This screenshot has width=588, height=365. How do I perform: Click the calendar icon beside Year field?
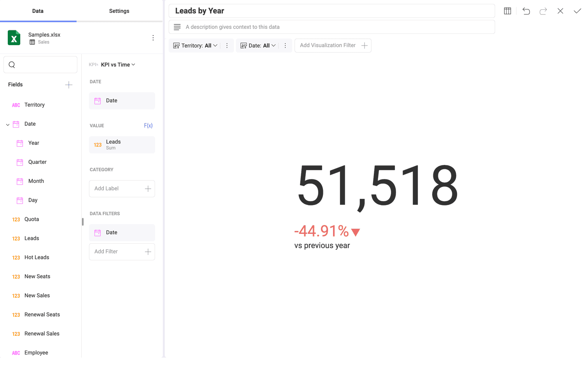pyautogui.click(x=20, y=143)
